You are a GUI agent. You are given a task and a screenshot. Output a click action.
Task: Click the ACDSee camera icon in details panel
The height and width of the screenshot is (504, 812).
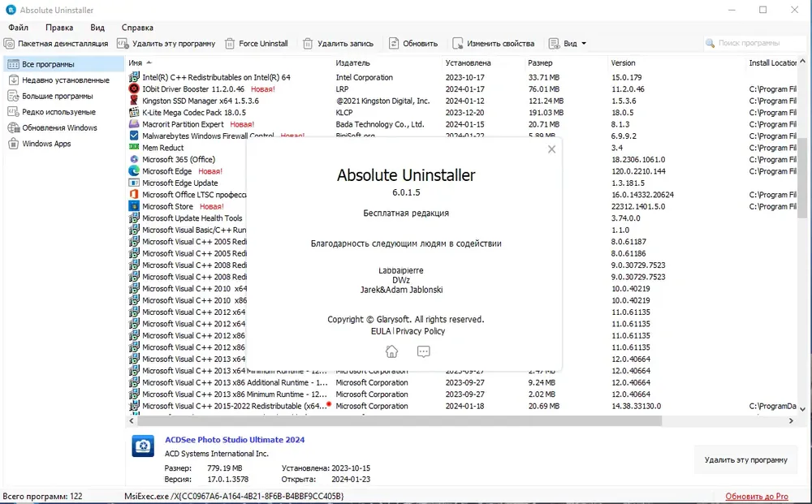[143, 446]
